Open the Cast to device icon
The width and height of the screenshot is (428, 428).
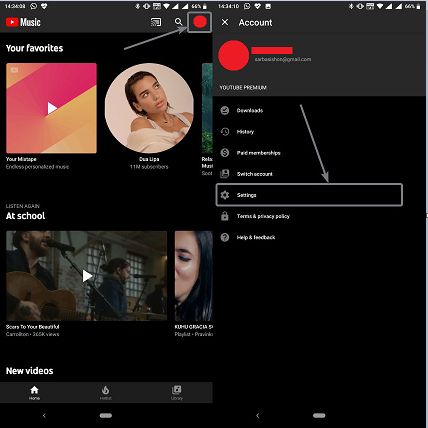pos(156,22)
